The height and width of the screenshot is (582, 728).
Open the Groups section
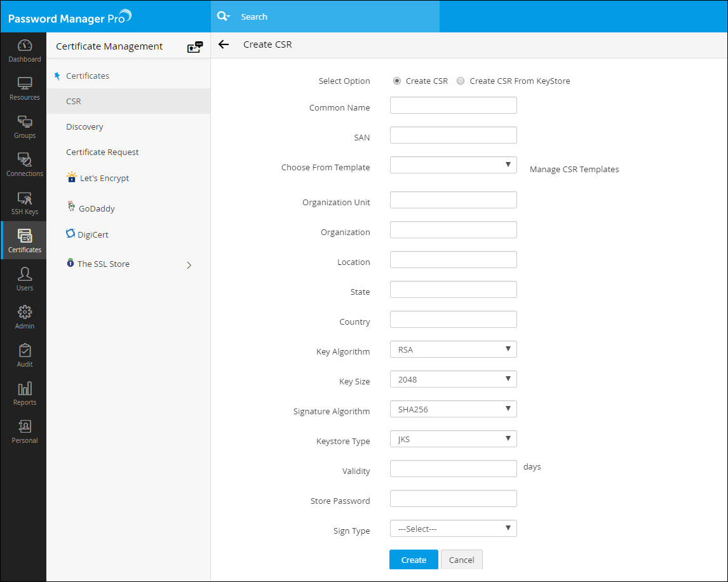coord(24,127)
